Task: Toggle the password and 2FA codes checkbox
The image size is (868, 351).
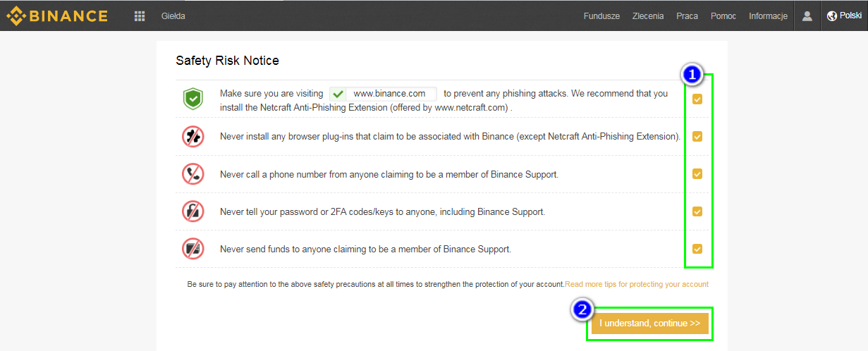Action: tap(697, 211)
